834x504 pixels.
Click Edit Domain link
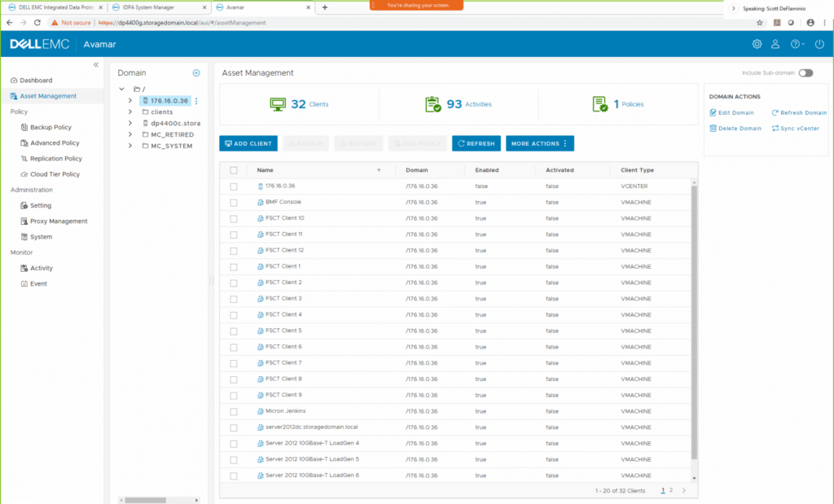pyautogui.click(x=732, y=112)
